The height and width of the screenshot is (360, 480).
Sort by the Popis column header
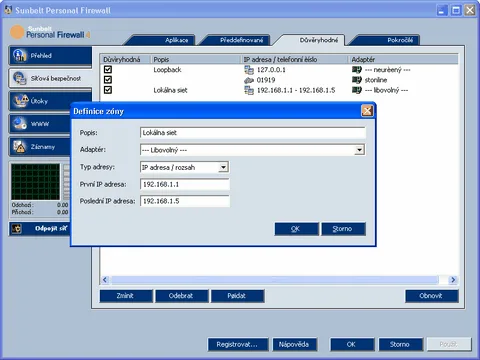(x=196, y=59)
